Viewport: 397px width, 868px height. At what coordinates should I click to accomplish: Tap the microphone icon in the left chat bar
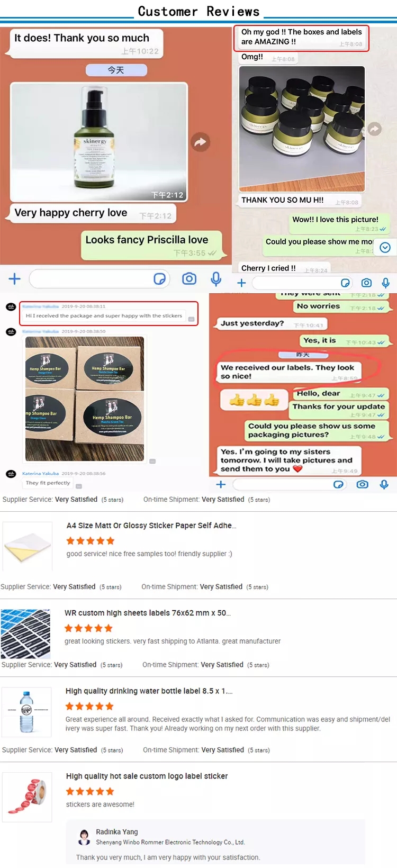click(216, 279)
